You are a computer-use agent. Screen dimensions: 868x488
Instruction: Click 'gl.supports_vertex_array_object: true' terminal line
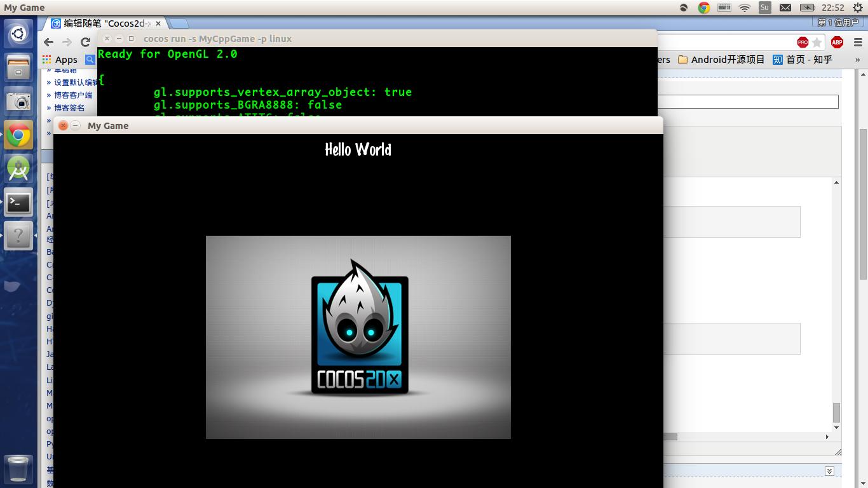283,92
